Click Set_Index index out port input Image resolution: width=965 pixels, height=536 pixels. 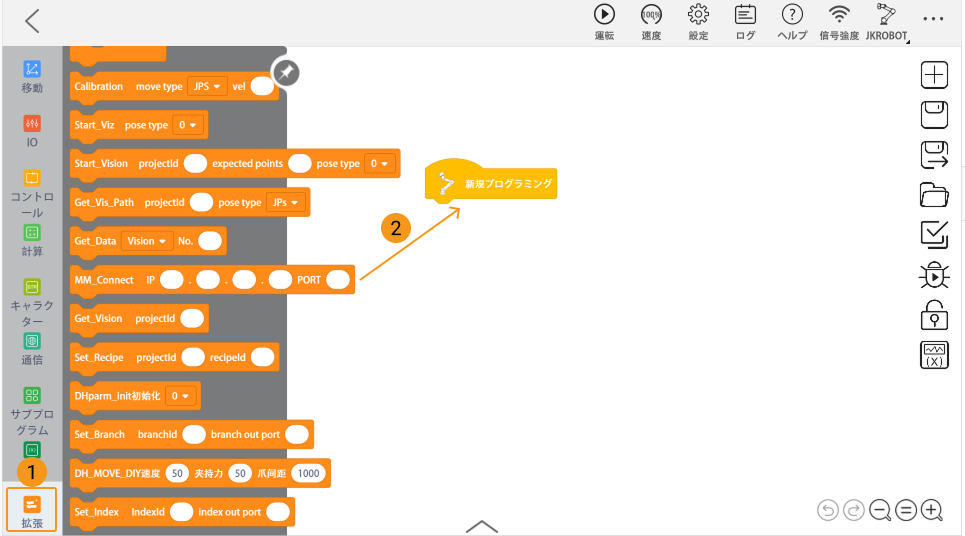pos(278,512)
